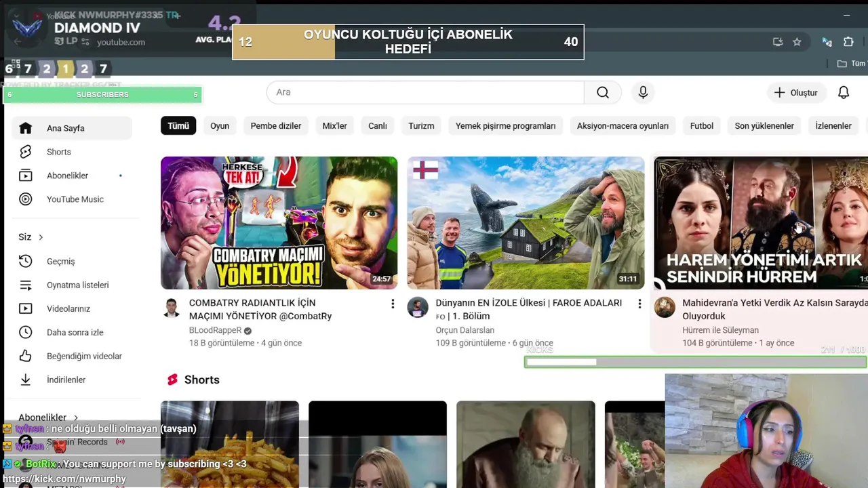
Task: Open title Dünyanın EN İZOLE Ülkesi
Action: point(529,310)
